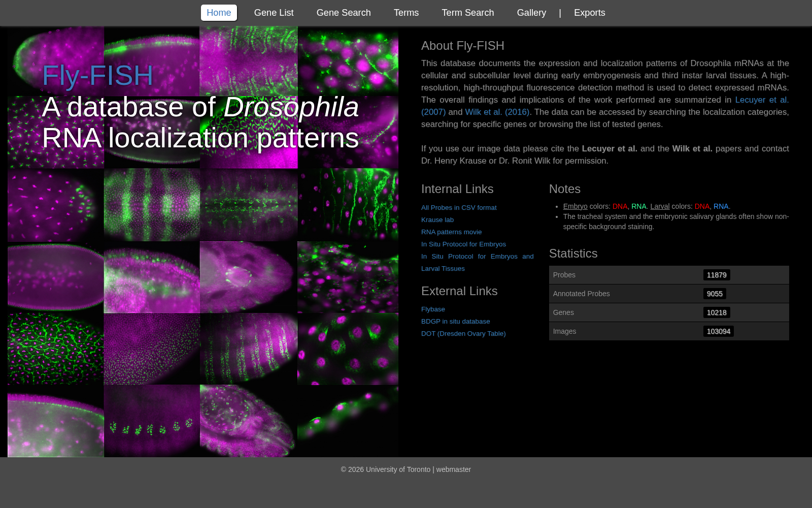
Task: Visit Flybase external link
Action: [x=433, y=309]
